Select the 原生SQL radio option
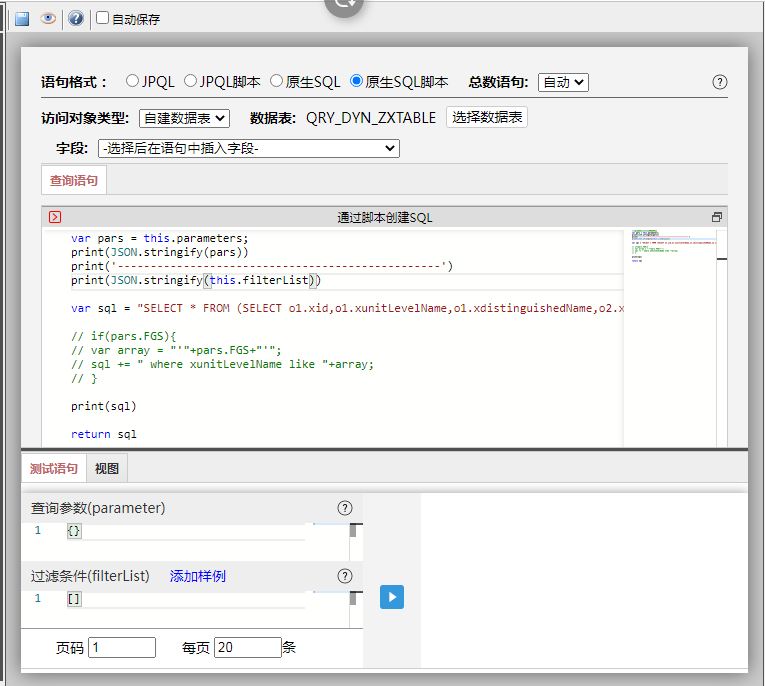This screenshot has width=765, height=686. click(277, 81)
